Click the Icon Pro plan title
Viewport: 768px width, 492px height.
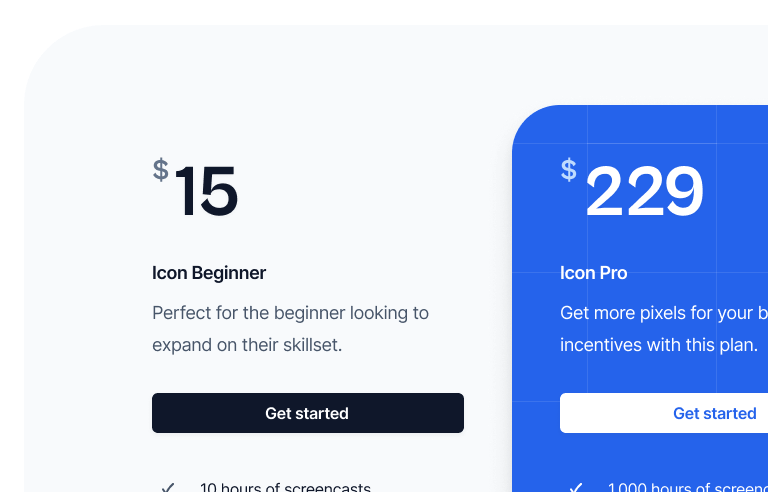594,273
